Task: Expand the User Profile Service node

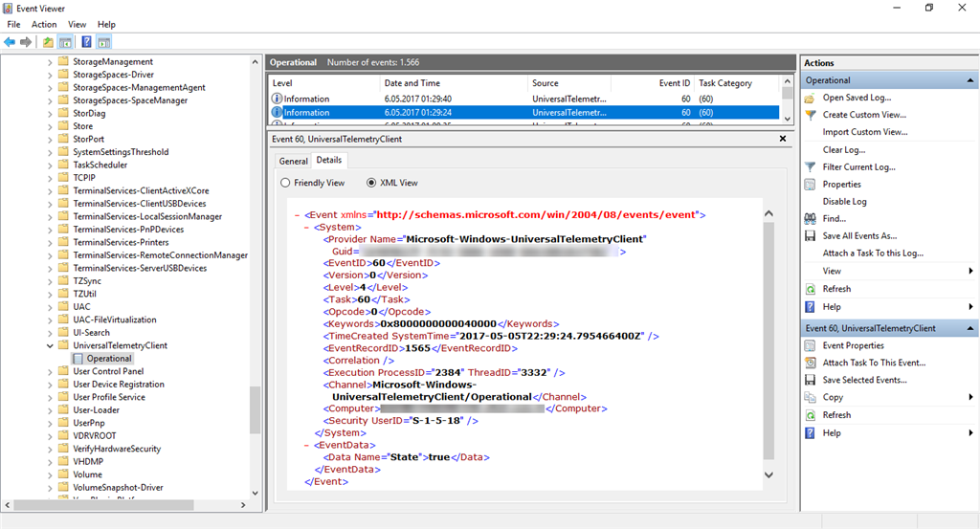Action: click(50, 397)
